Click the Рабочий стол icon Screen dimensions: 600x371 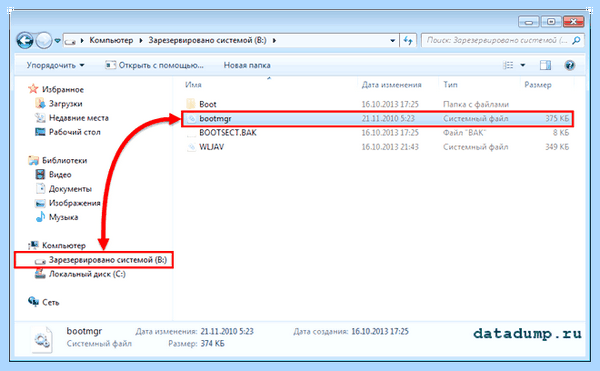(x=40, y=132)
